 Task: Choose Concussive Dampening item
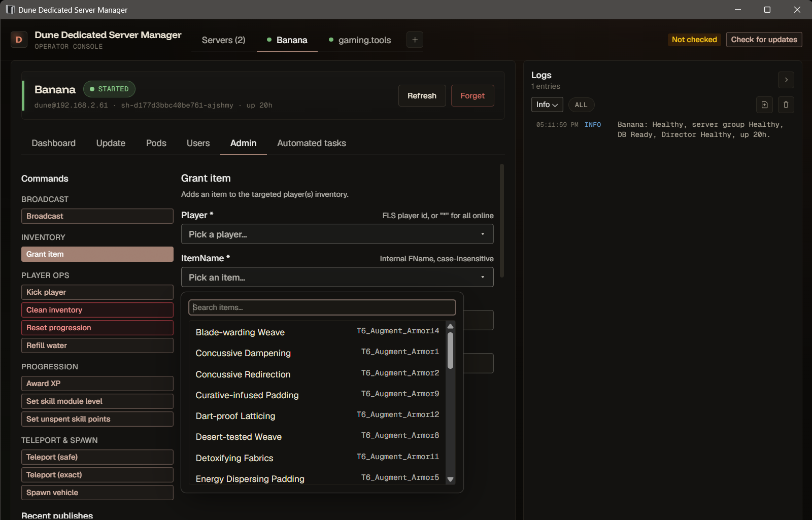tap(318, 353)
